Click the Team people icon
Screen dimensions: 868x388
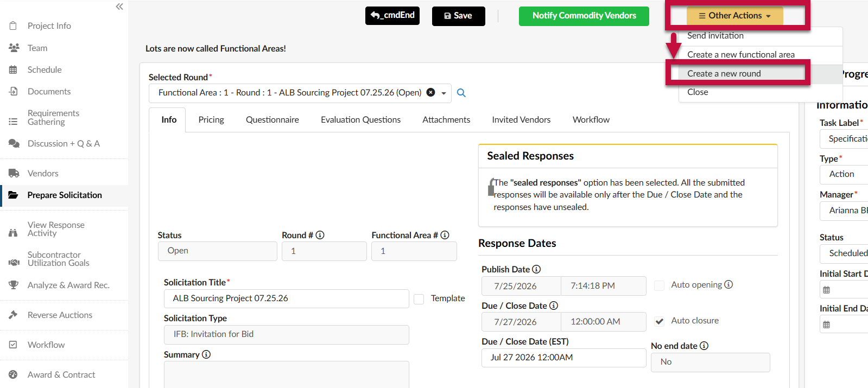pyautogui.click(x=14, y=48)
